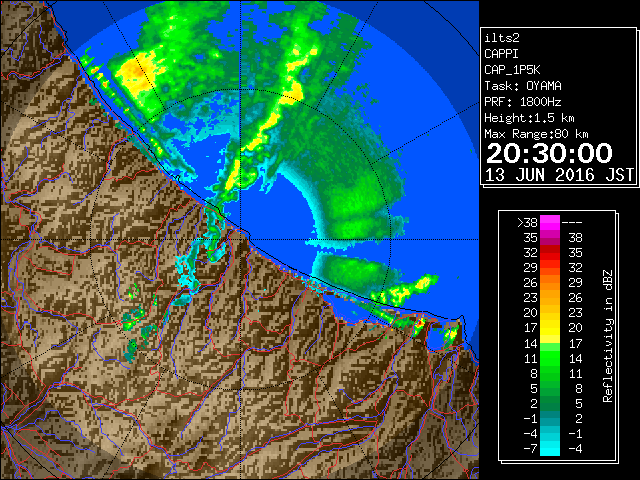640x480 pixels.
Task: Select the "13 JUN 2016 JST" date
Action: click(x=560, y=175)
